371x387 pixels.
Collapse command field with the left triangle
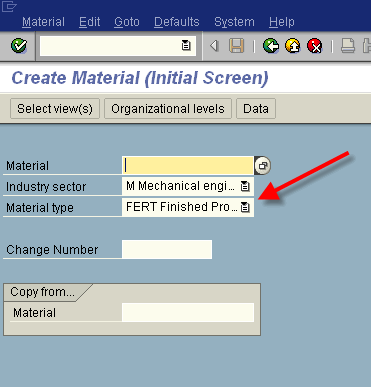pyautogui.click(x=214, y=46)
